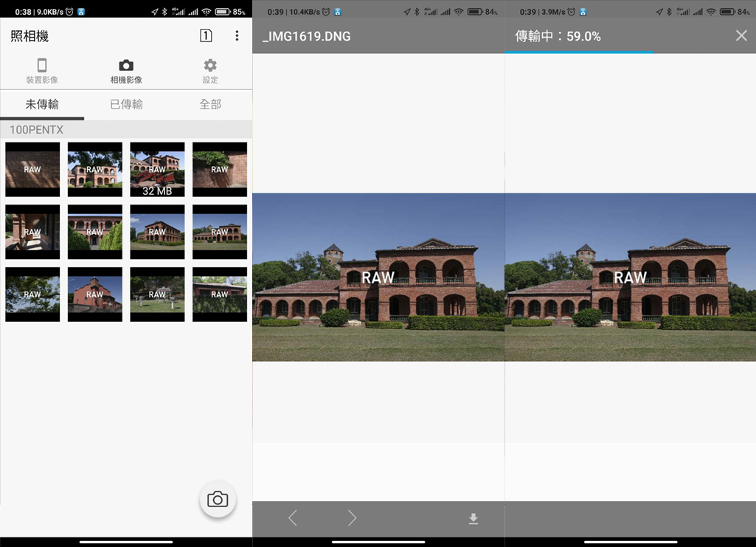Show 全部 images tab
This screenshot has width=756, height=547.
210,104
